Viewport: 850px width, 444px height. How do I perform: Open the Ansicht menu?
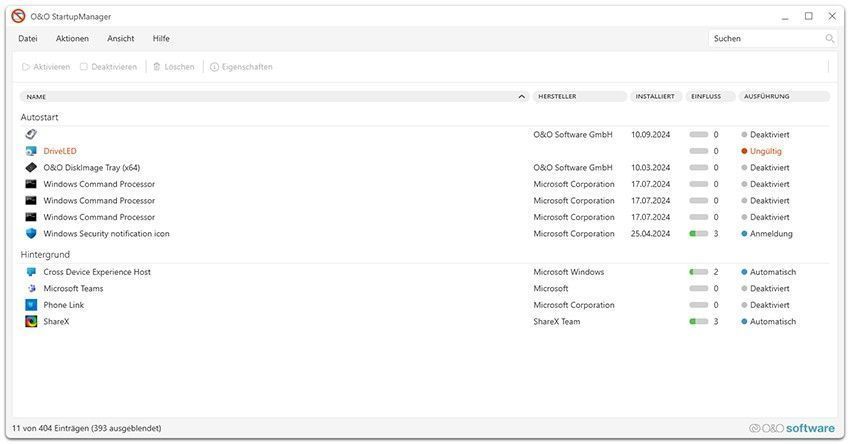120,39
